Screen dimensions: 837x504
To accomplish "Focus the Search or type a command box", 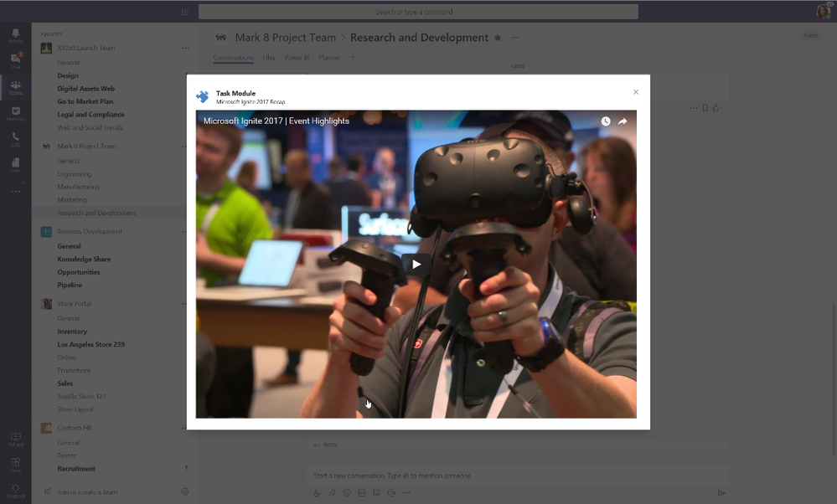I will point(418,12).
